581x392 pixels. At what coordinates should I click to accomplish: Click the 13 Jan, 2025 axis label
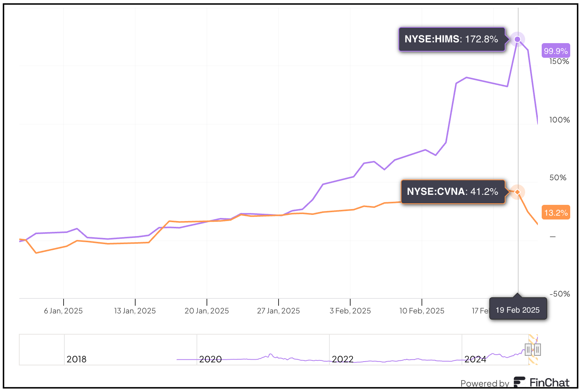(135, 311)
